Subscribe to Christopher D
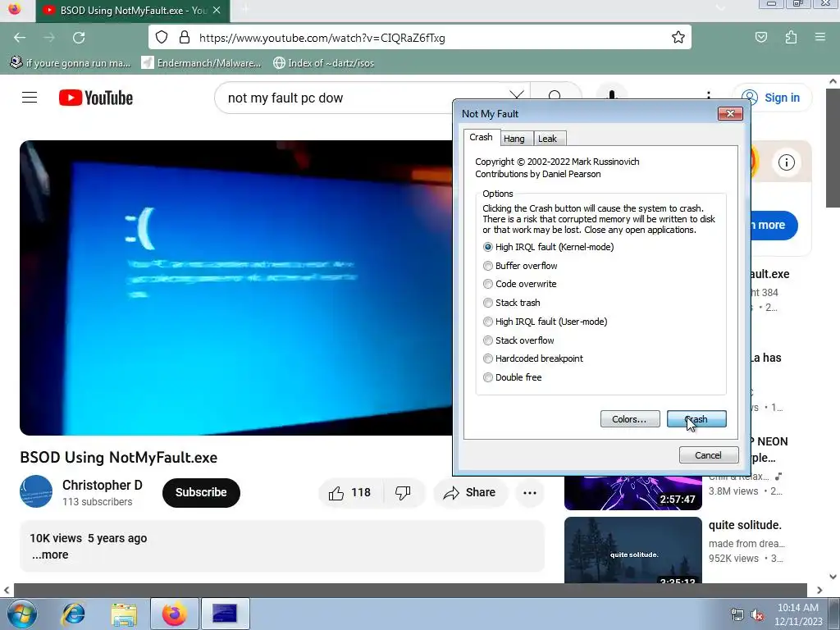Viewport: 840px width, 630px height. point(202,492)
